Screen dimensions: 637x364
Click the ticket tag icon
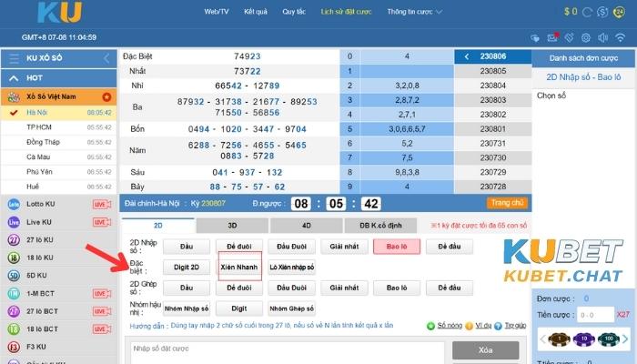point(569,37)
